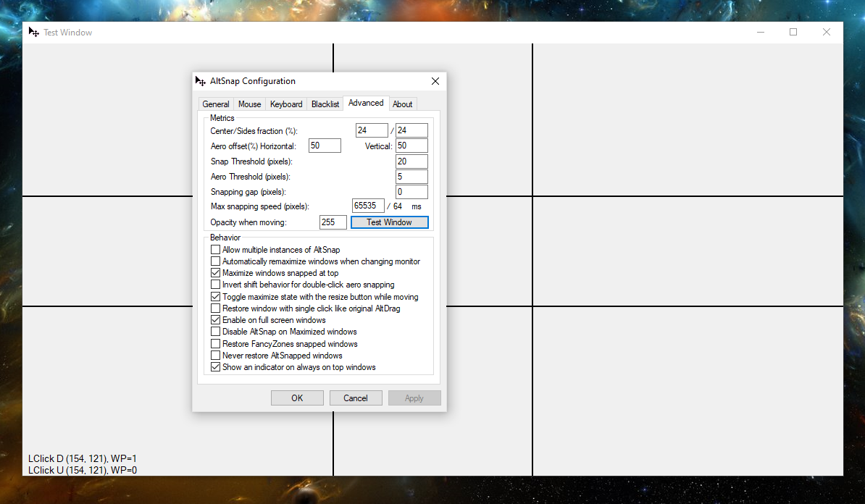Screen dimensions: 865x504
Task: Switch to the General tab
Action: [x=216, y=104]
